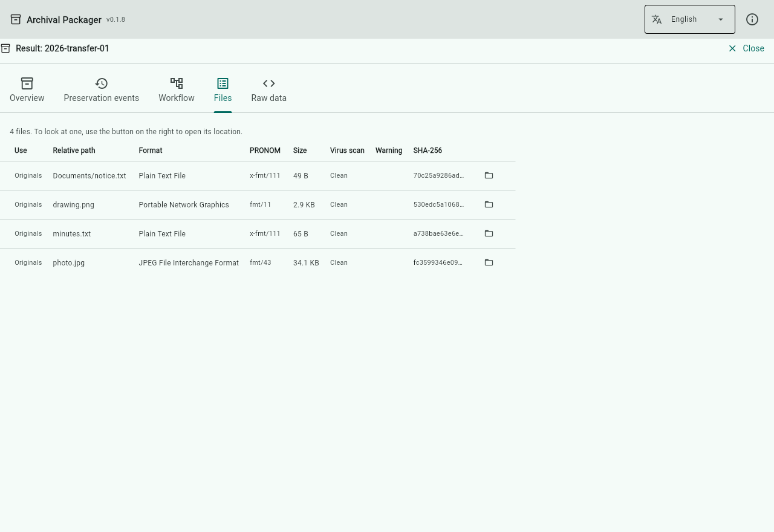Switch to the Preservation events tab
Image resolution: width=774 pixels, height=532 pixels.
pos(102,90)
